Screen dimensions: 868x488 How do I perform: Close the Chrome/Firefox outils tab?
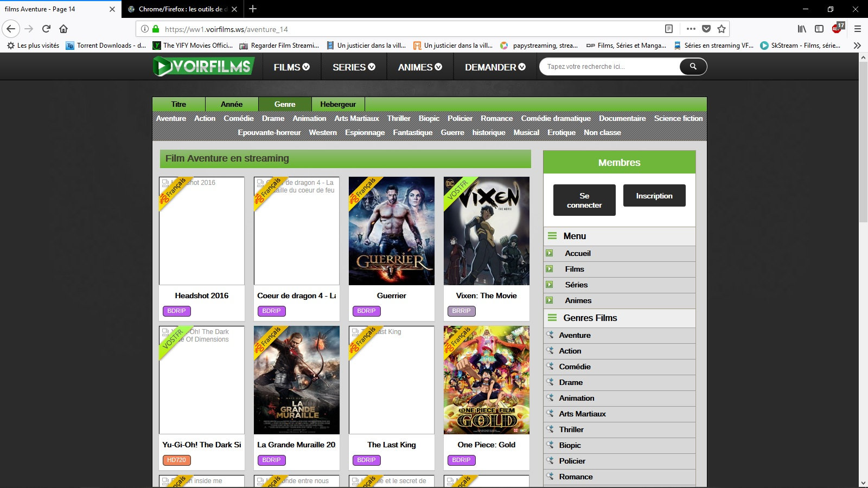click(x=235, y=9)
